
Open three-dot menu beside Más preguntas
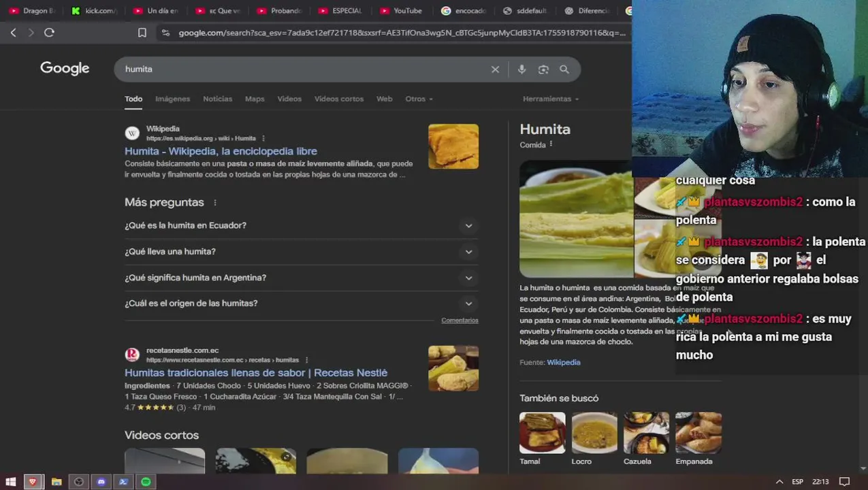(215, 202)
